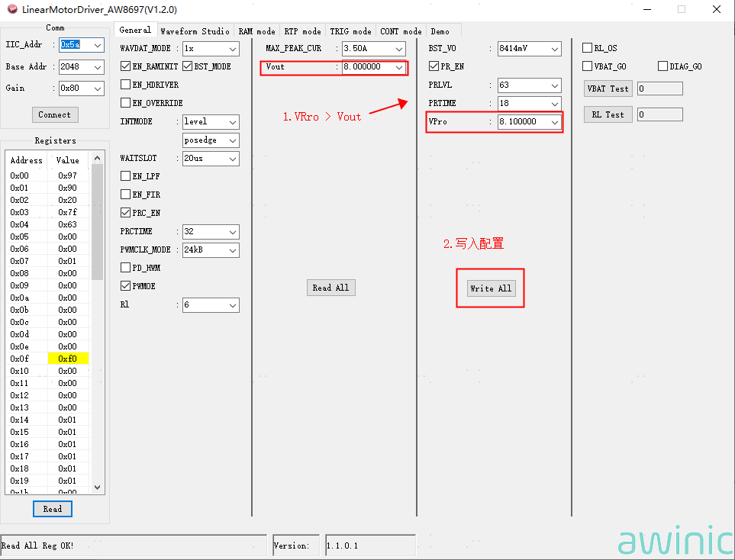The width and height of the screenshot is (735, 560).
Task: Select register address 0x19
Action: point(20,481)
